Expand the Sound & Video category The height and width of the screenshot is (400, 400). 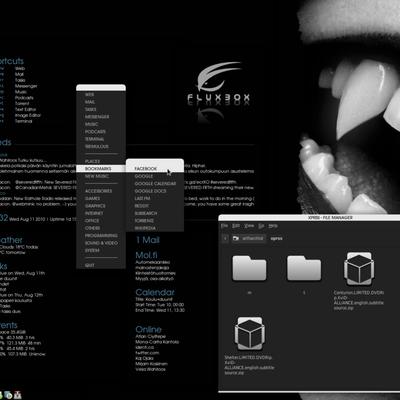tap(101, 243)
